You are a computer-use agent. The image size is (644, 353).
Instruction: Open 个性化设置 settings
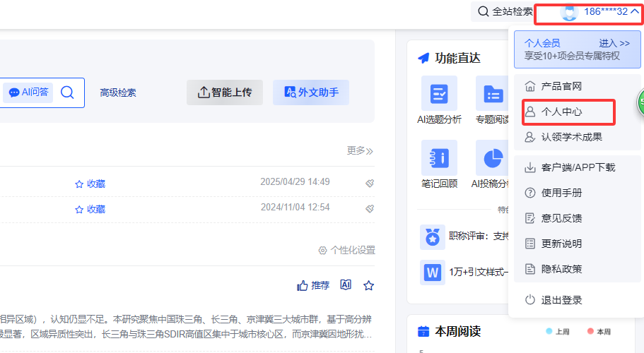click(346, 250)
